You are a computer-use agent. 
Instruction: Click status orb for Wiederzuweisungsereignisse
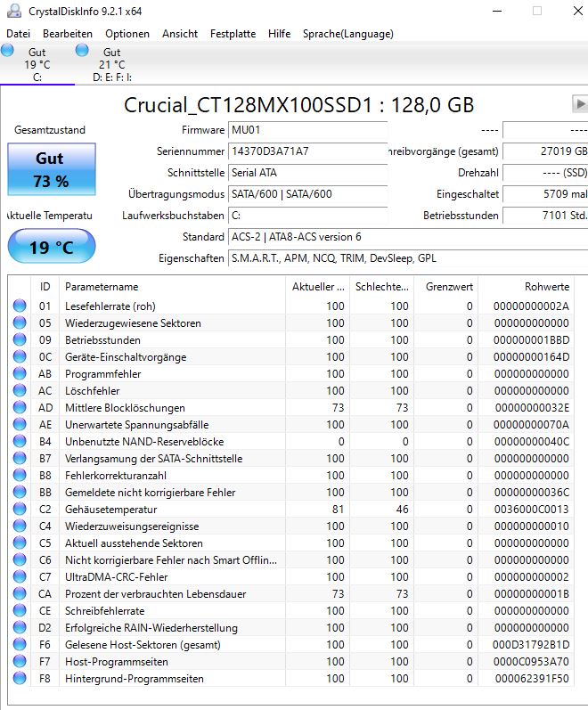tap(20, 526)
